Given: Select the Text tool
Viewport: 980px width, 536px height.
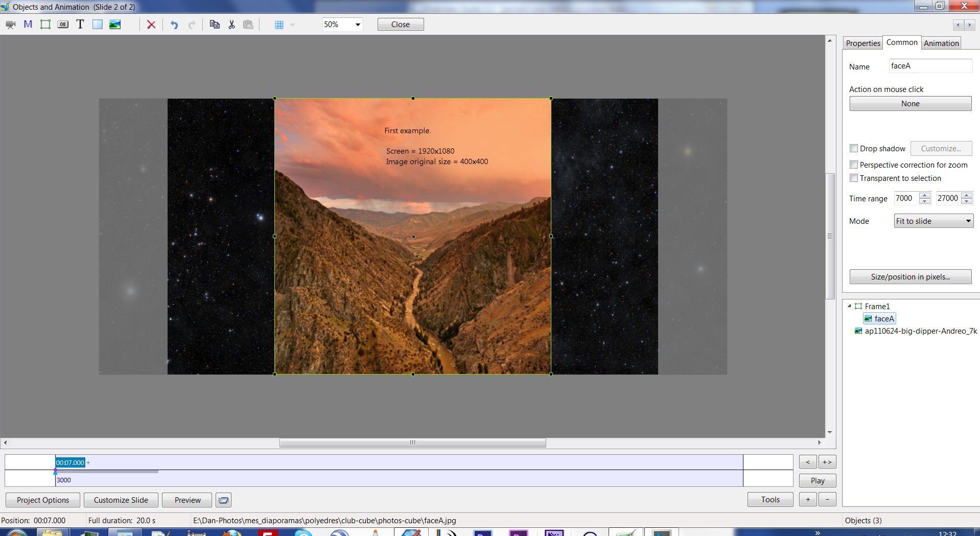Looking at the screenshot, I should [x=80, y=25].
